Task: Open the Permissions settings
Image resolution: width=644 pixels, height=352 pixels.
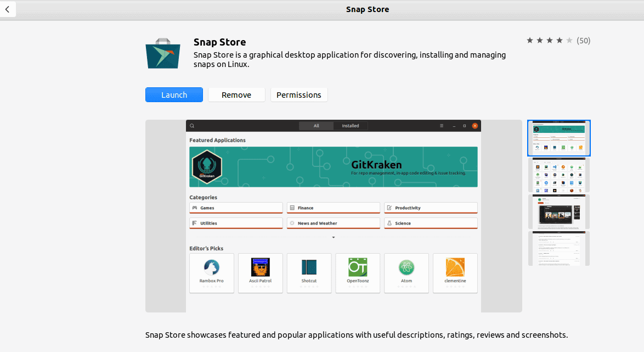Action: point(299,95)
